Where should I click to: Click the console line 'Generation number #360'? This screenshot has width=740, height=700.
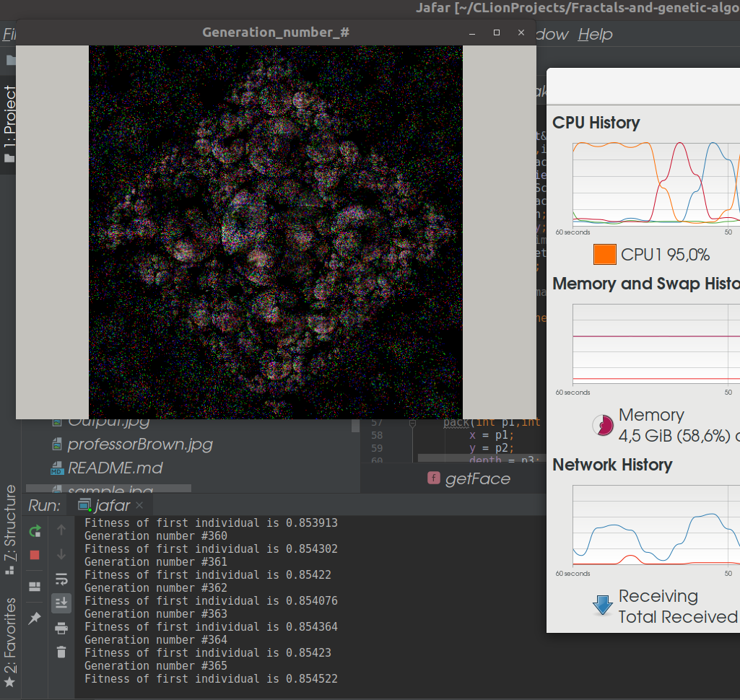(156, 536)
